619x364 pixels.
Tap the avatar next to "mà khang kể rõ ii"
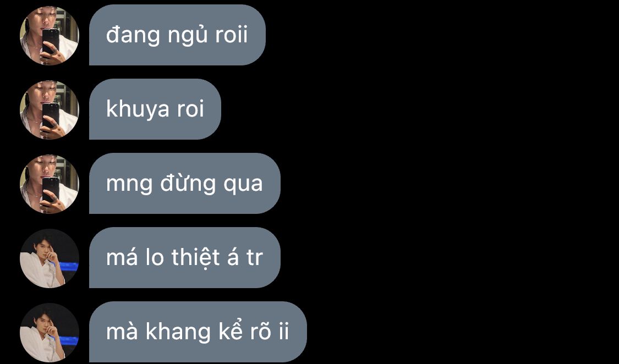pyautogui.click(x=50, y=332)
